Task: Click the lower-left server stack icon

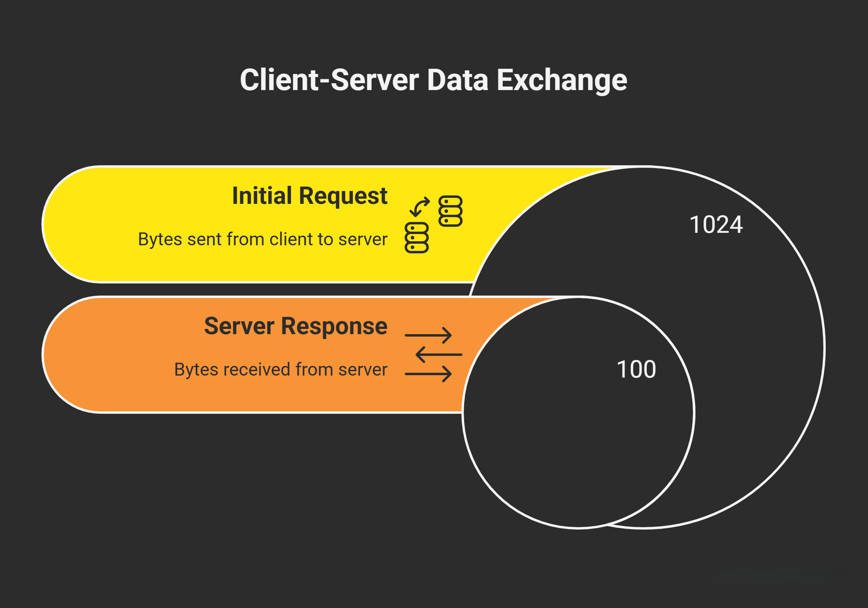Action: click(x=416, y=238)
